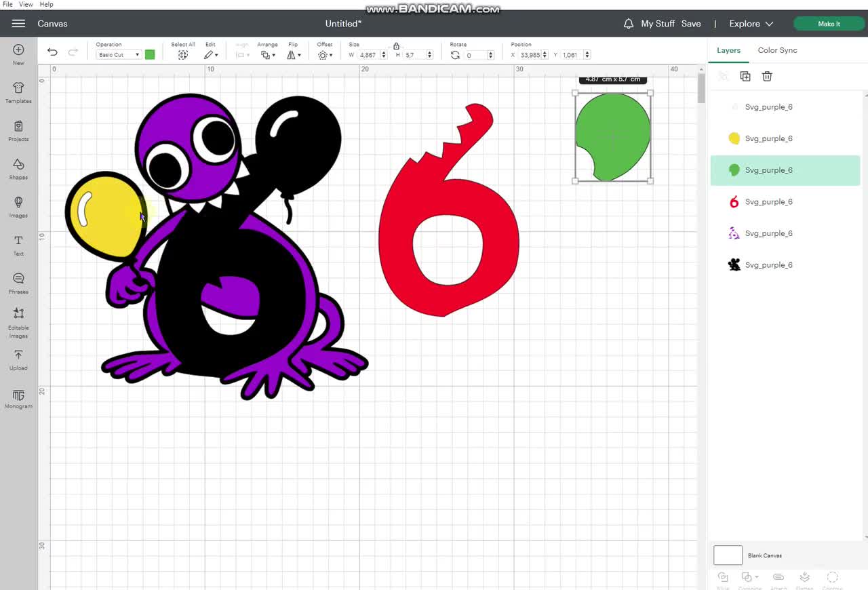Select the purple details layer
Viewport: 868px width, 590px height.
[x=785, y=233]
